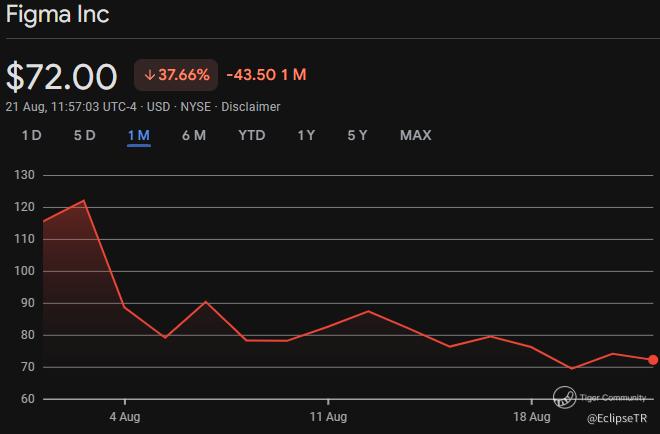
Task: Switch to the 1Y time range
Action: tap(306, 136)
